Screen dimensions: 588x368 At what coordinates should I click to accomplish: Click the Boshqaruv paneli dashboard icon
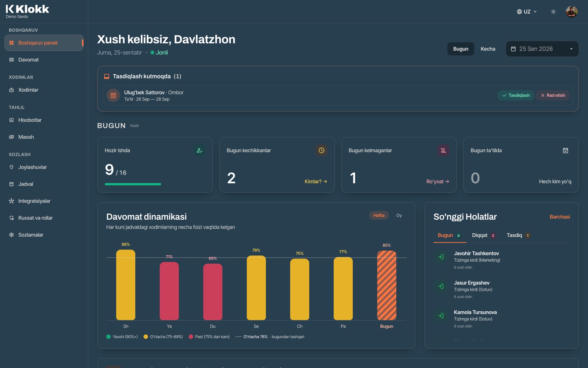click(x=11, y=43)
